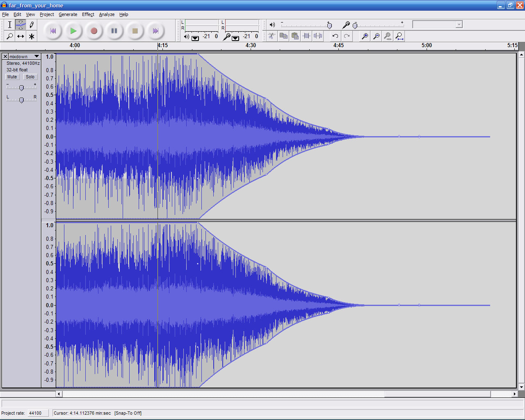
Task: Switch to Multi-Tool mode asterisk
Action: (x=32, y=37)
